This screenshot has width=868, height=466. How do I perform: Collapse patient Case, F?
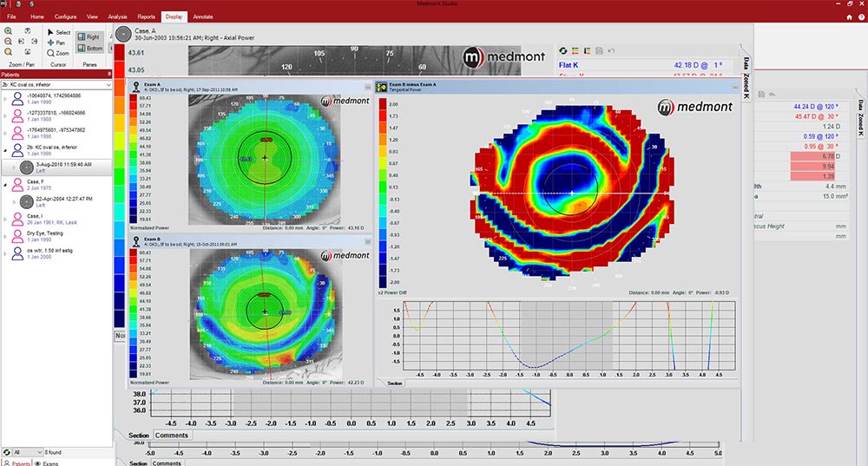[x=5, y=185]
